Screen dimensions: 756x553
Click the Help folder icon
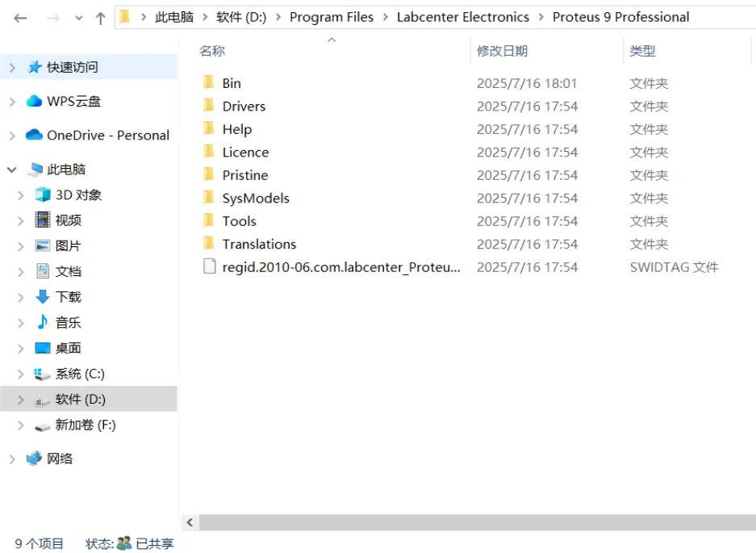(209, 129)
